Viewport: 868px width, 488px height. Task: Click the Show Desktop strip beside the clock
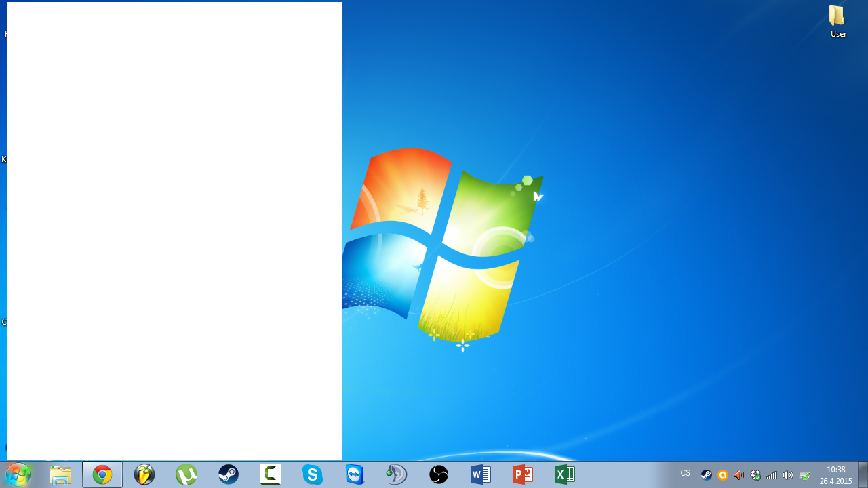[x=863, y=475]
